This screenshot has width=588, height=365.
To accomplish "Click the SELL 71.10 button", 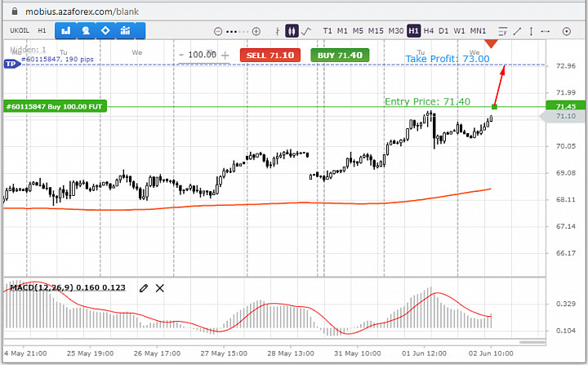I will point(270,56).
